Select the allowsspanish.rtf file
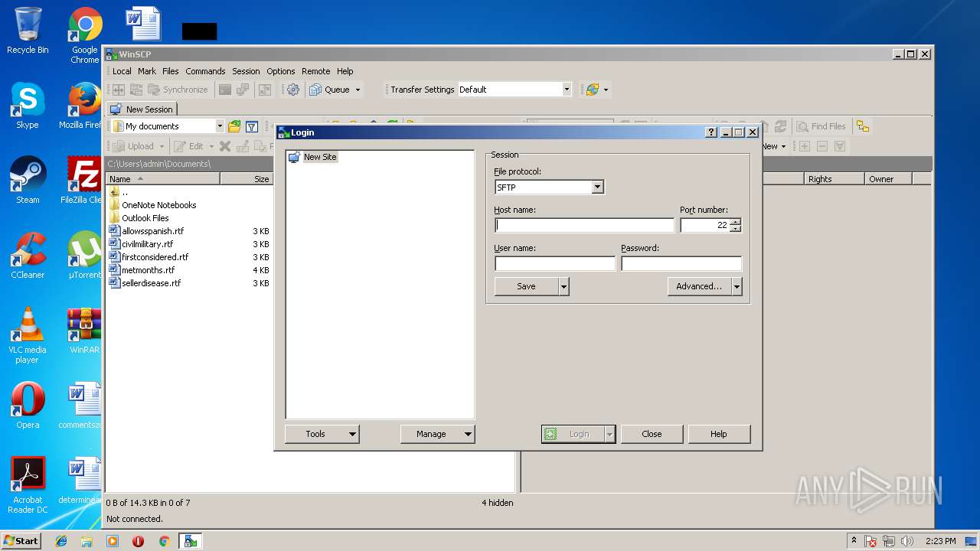980x551 pixels. pos(152,231)
